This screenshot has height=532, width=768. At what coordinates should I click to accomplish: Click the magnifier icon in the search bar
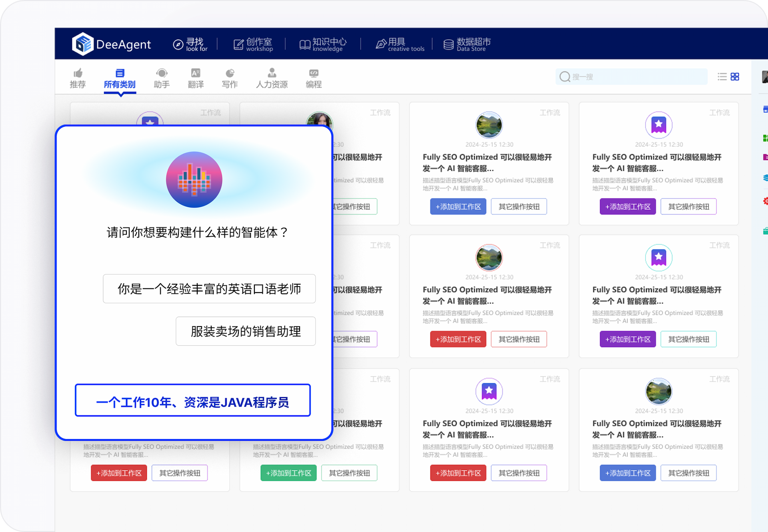[x=564, y=77]
